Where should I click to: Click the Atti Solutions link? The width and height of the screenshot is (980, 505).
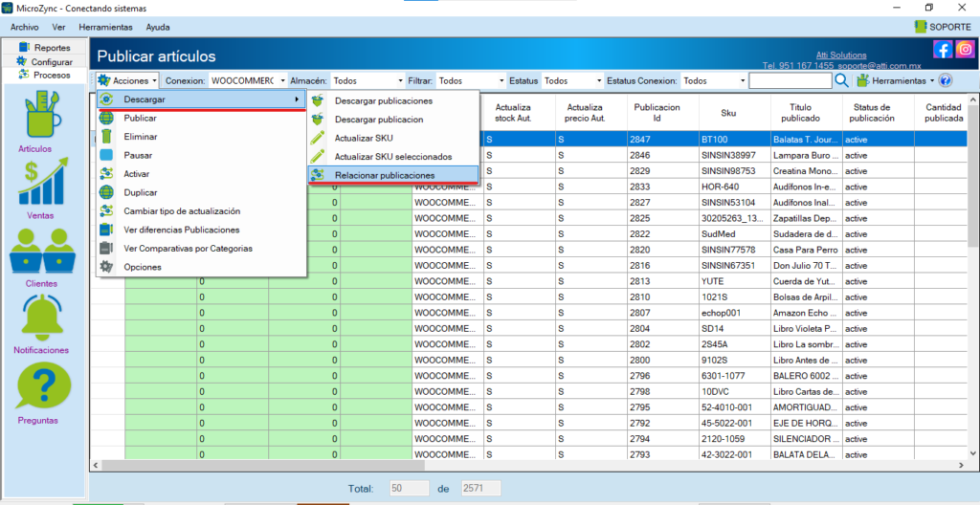(841, 55)
